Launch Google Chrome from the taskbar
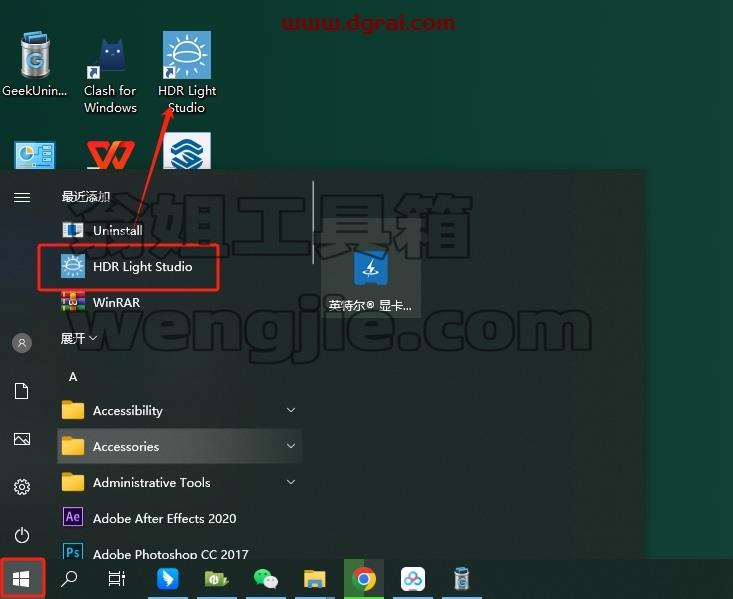This screenshot has width=733, height=599. 364,579
